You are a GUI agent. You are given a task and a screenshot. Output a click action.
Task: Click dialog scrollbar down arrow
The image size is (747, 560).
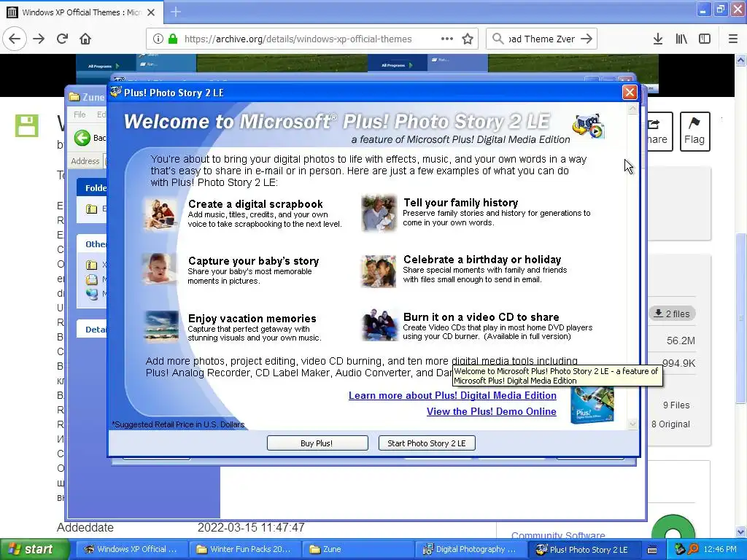[x=632, y=424]
